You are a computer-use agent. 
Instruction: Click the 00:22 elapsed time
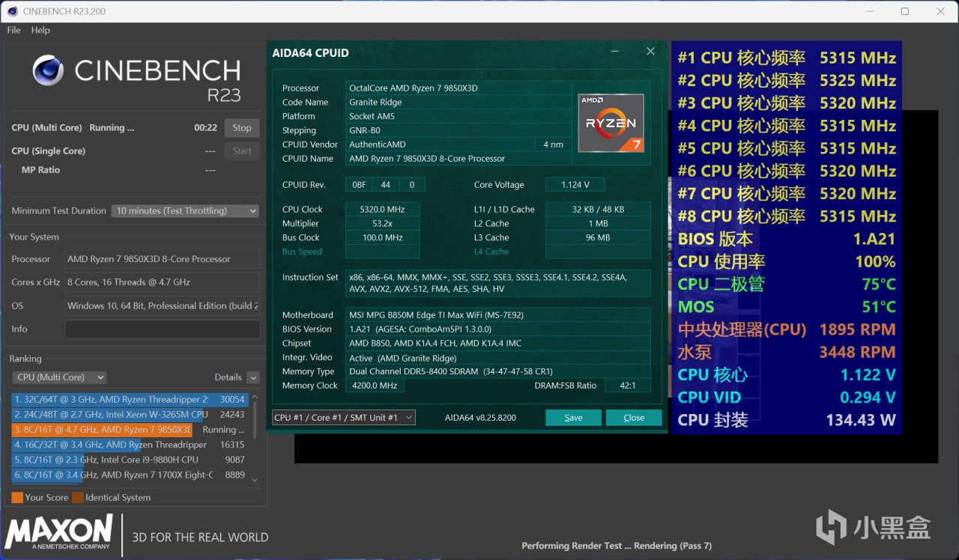pos(205,128)
